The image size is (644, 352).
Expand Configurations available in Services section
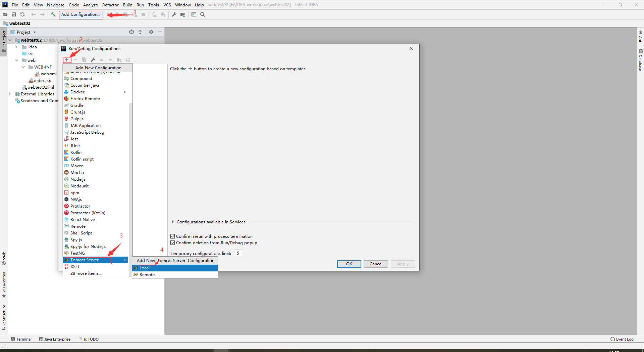[x=173, y=222]
